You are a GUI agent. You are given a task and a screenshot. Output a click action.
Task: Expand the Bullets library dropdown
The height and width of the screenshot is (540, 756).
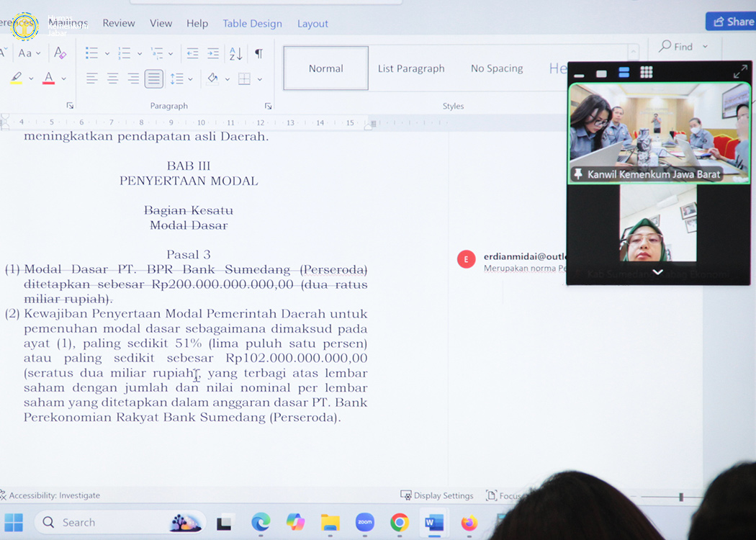coord(107,53)
